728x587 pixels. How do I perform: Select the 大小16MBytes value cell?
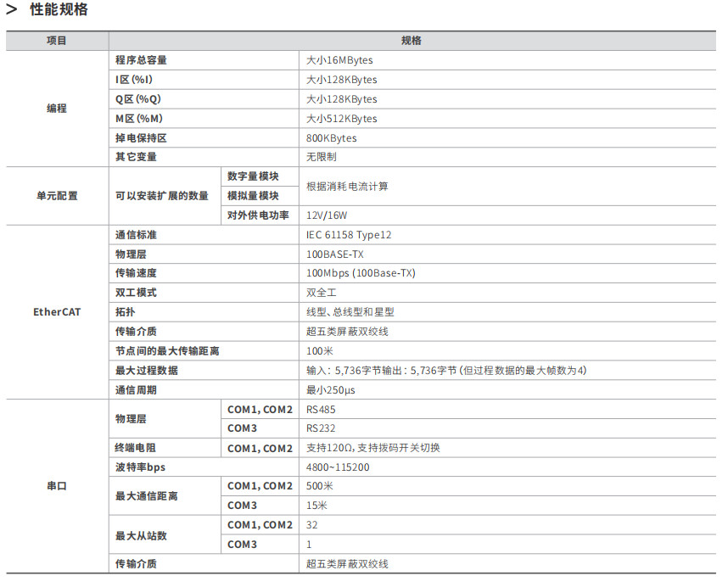click(x=339, y=60)
